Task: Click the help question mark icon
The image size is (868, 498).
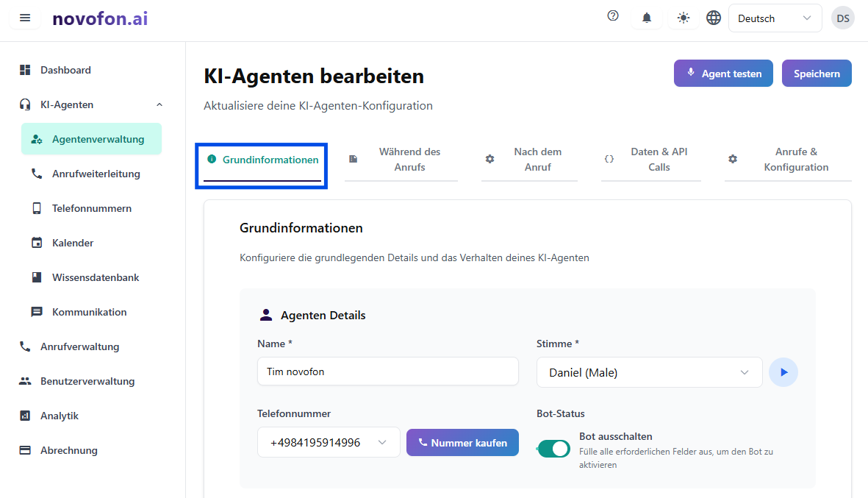Action: tap(613, 16)
